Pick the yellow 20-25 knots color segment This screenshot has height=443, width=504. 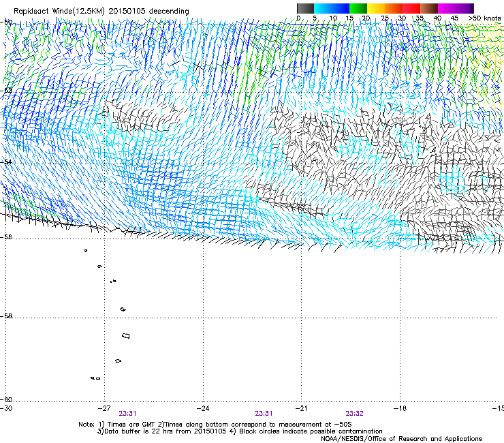coord(376,8)
